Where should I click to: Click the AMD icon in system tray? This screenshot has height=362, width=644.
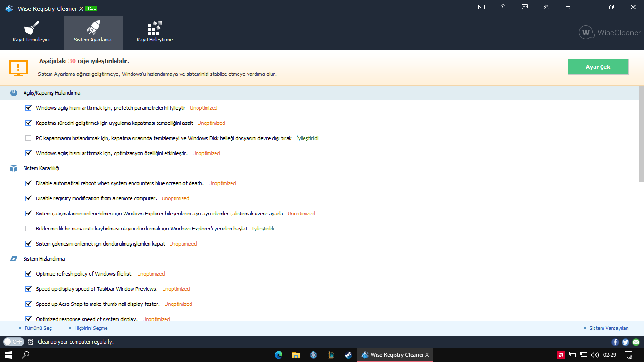(x=561, y=355)
